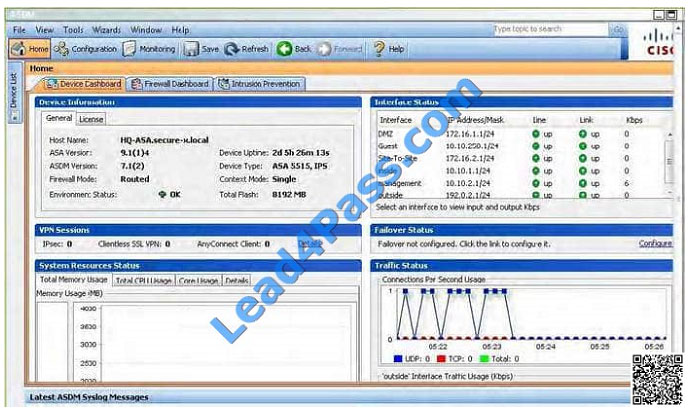Image resolution: width=688 pixels, height=410 pixels.
Task: Open the File menu
Action: click(19, 30)
